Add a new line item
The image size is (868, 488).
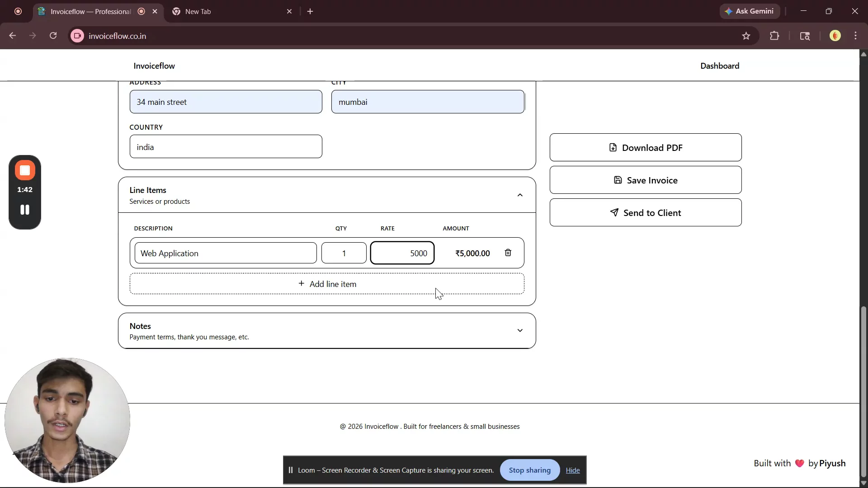pos(327,284)
